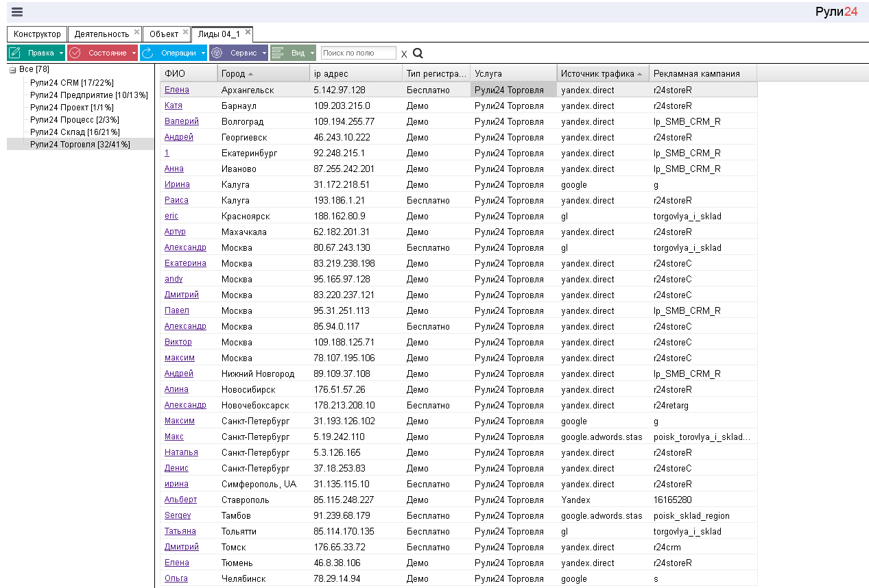The height and width of the screenshot is (588, 869).
Task: Open the Анна lead link
Action: [x=174, y=169]
